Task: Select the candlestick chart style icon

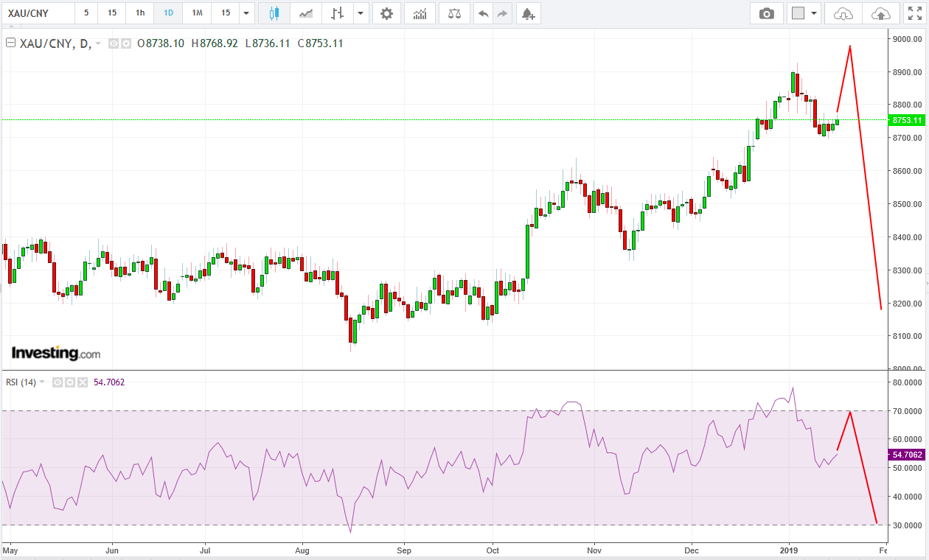Action: 274,13
